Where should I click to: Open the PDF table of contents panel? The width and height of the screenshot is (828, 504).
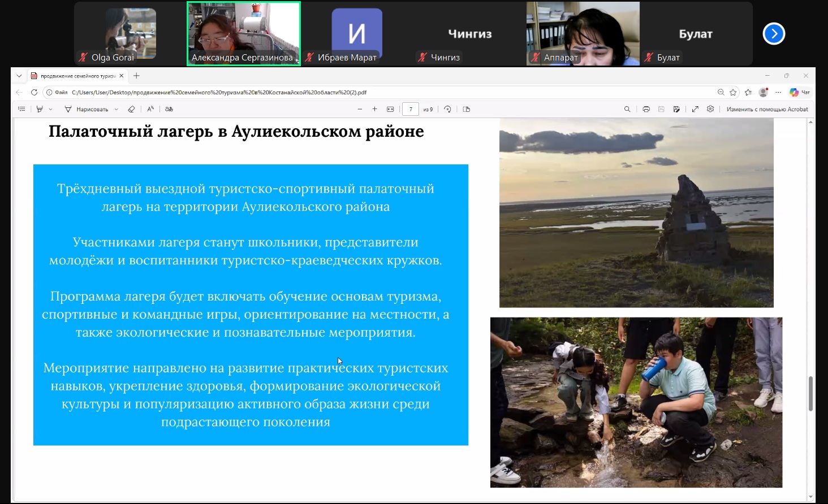point(21,109)
